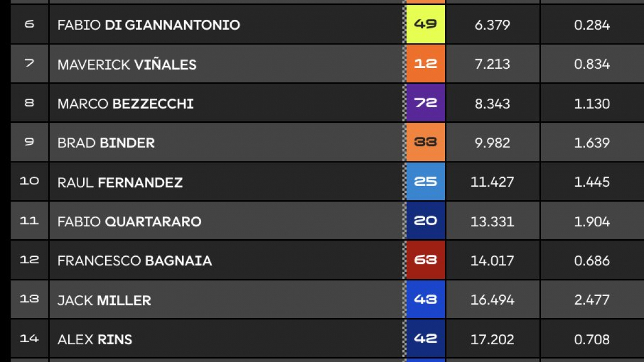Click Jack Miller's number 43 badge

(x=426, y=300)
